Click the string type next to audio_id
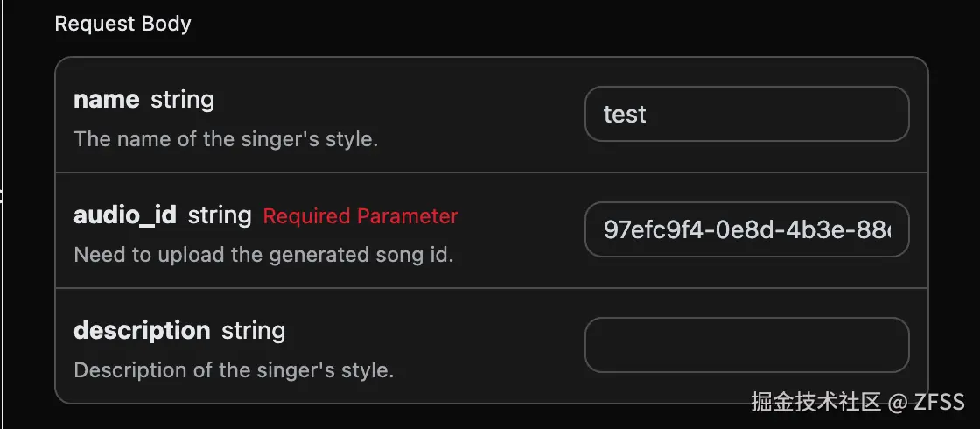 coord(220,215)
